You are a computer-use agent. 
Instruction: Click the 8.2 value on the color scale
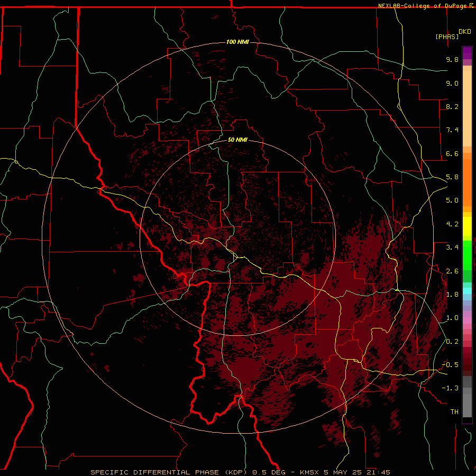[x=452, y=106]
